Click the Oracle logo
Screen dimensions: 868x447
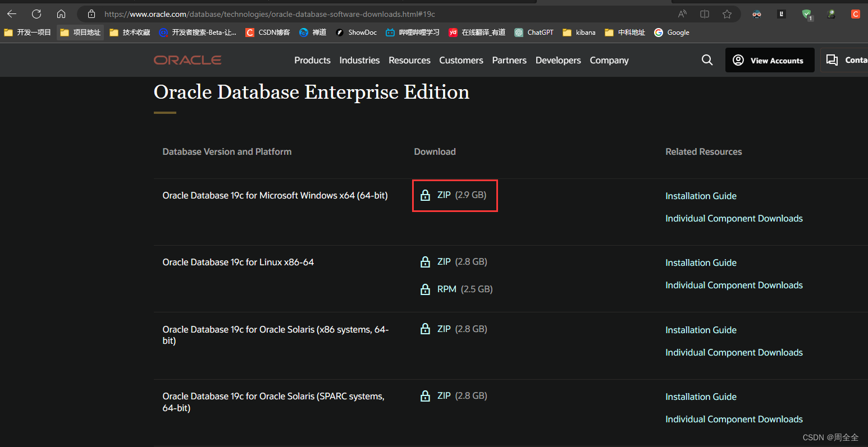tap(188, 60)
